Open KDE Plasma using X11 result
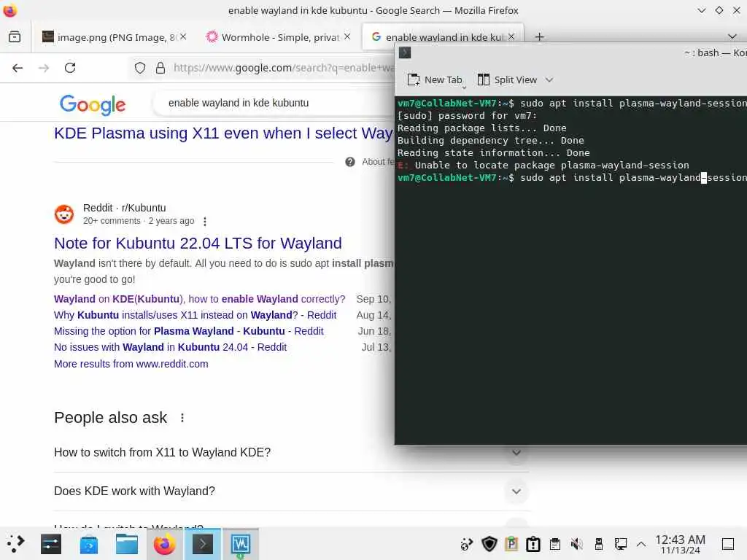Screen dimensions: 747x560 (x=223, y=133)
